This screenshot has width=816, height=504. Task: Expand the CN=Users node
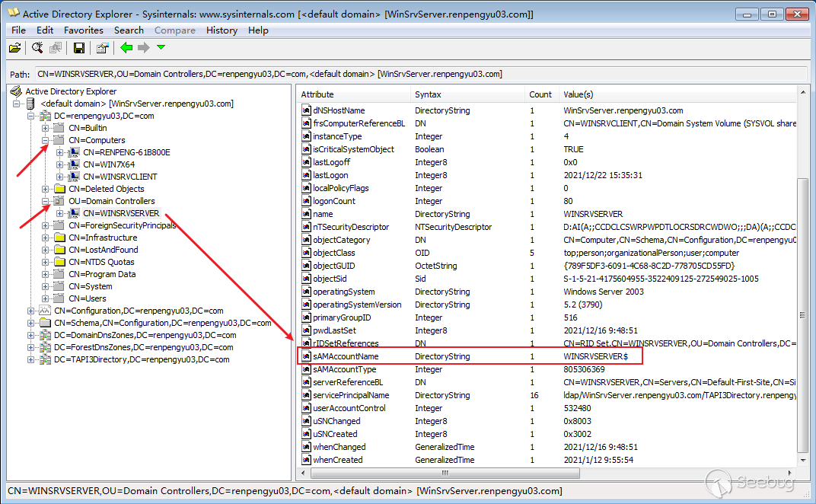(45, 298)
